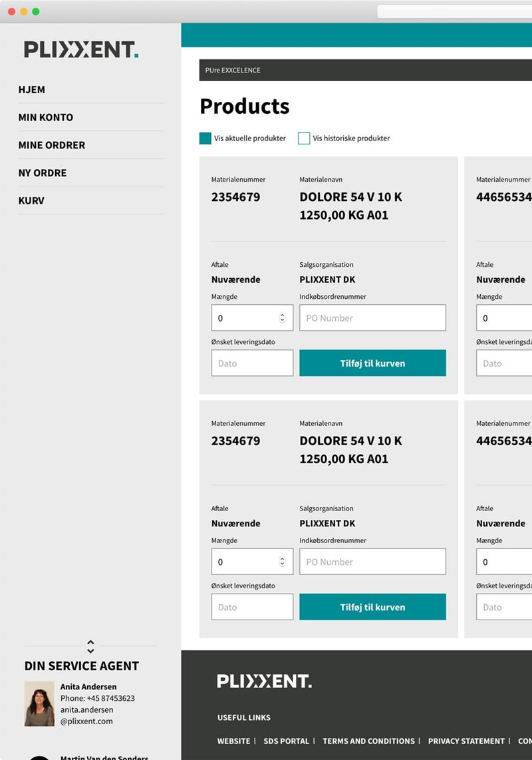Go to MINE ORDRER page
Image resolution: width=532 pixels, height=760 pixels.
[x=52, y=145]
